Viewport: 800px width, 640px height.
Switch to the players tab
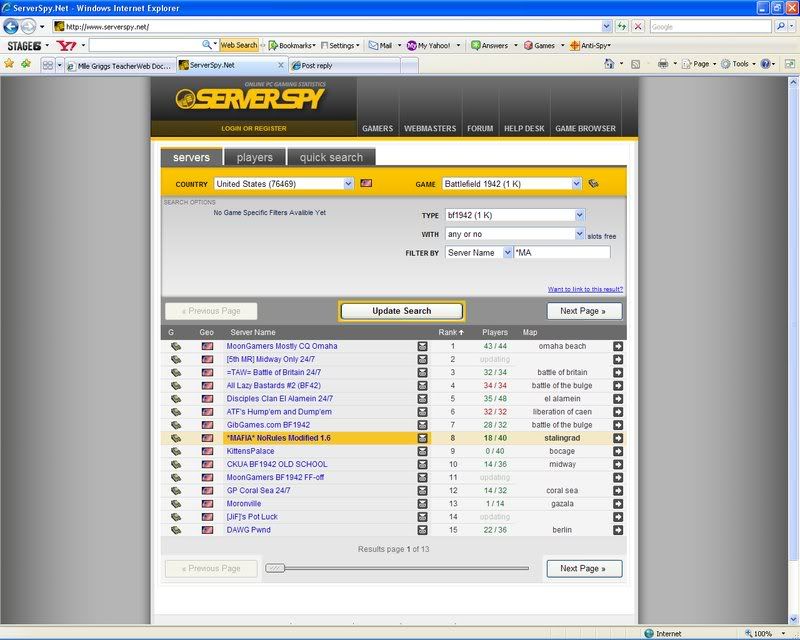[254, 157]
